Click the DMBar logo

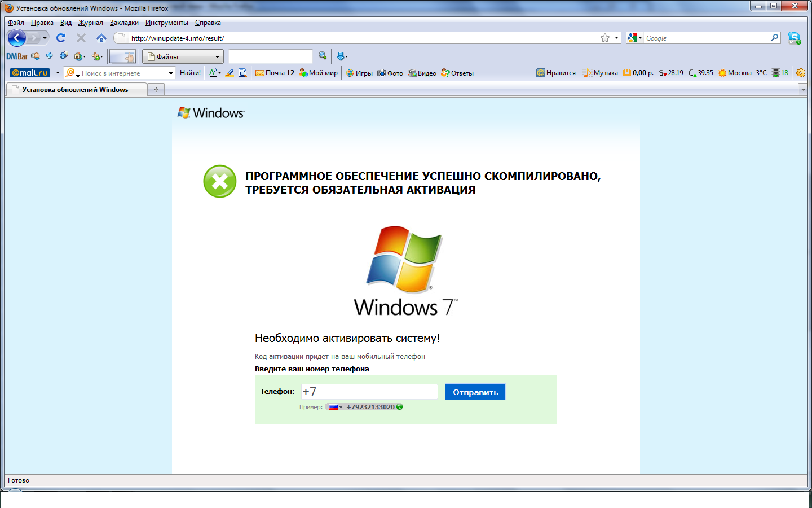[17, 56]
